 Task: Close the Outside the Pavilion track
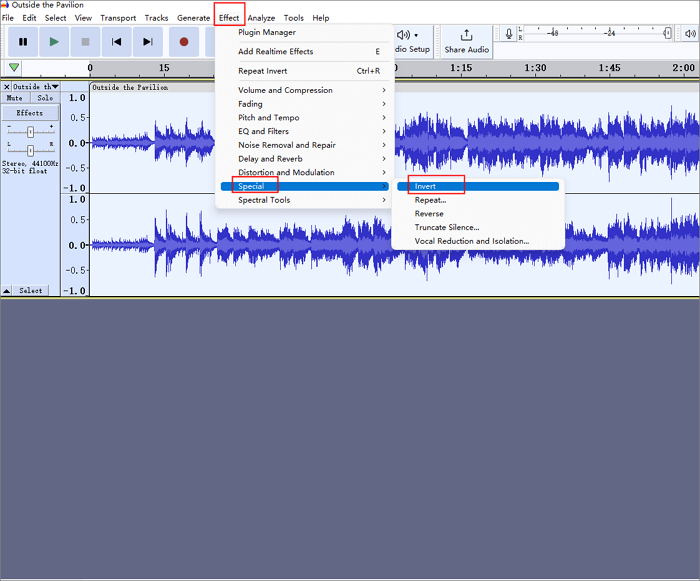coord(7,87)
